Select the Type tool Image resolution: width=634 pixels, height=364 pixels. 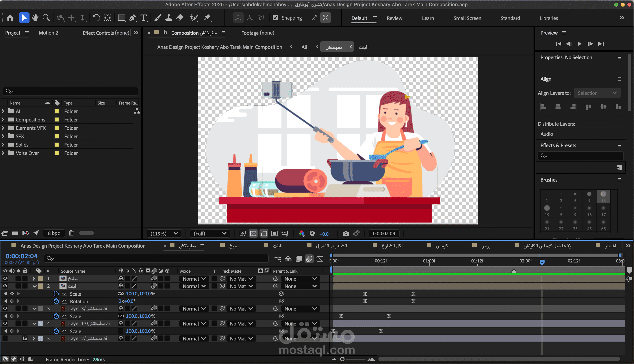[144, 18]
